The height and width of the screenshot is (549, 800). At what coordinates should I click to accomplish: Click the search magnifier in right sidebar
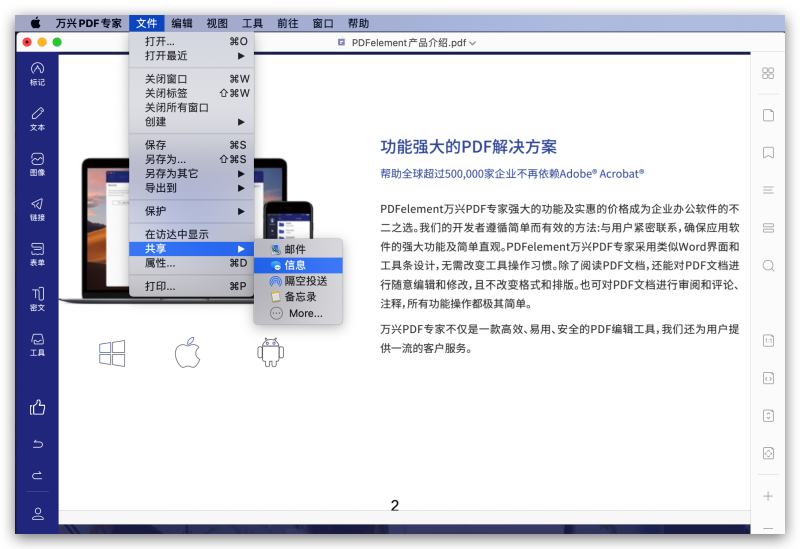click(x=768, y=266)
